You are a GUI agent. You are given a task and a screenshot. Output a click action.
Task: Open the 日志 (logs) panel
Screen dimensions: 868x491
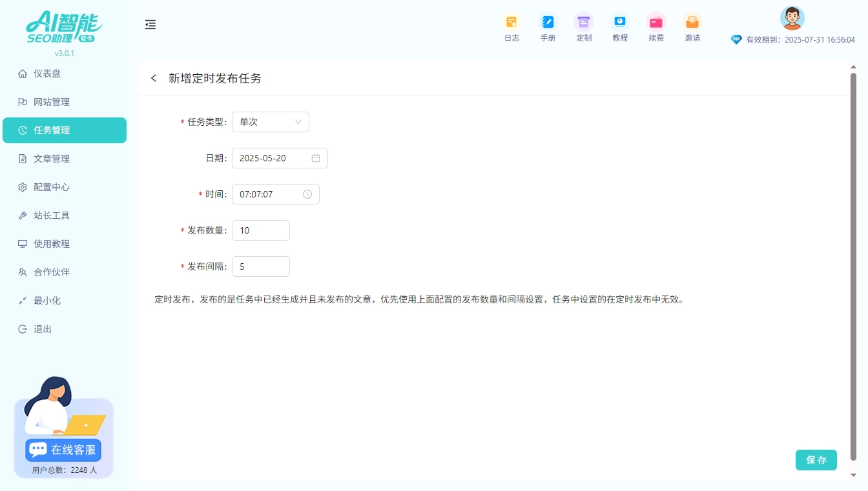point(512,27)
